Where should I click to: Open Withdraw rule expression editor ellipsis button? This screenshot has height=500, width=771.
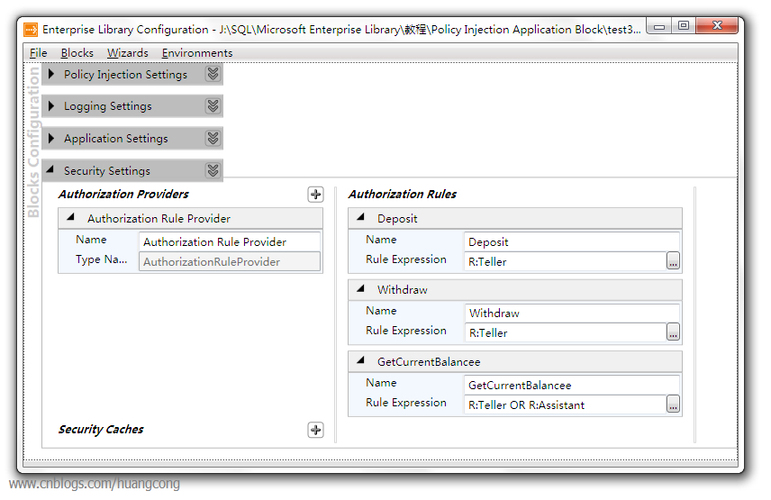click(x=673, y=332)
